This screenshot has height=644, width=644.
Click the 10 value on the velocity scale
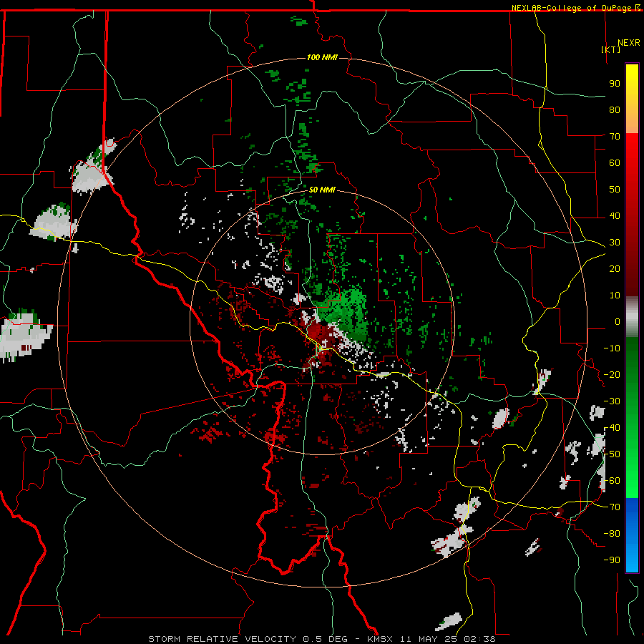615,296
